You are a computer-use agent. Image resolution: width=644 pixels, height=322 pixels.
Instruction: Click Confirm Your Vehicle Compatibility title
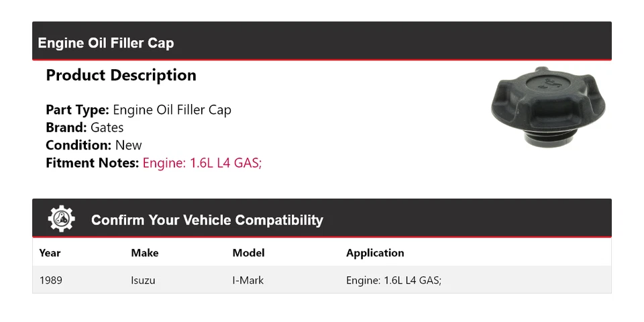pos(207,220)
